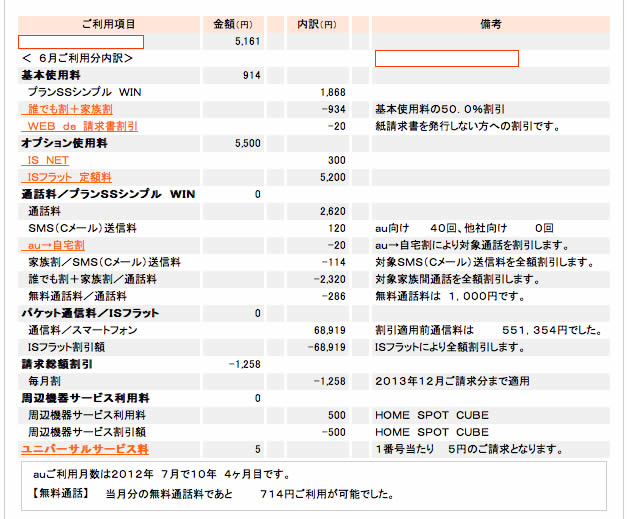
Task: Click the パケット通信料/ISフラット heading
Action: click(90, 313)
